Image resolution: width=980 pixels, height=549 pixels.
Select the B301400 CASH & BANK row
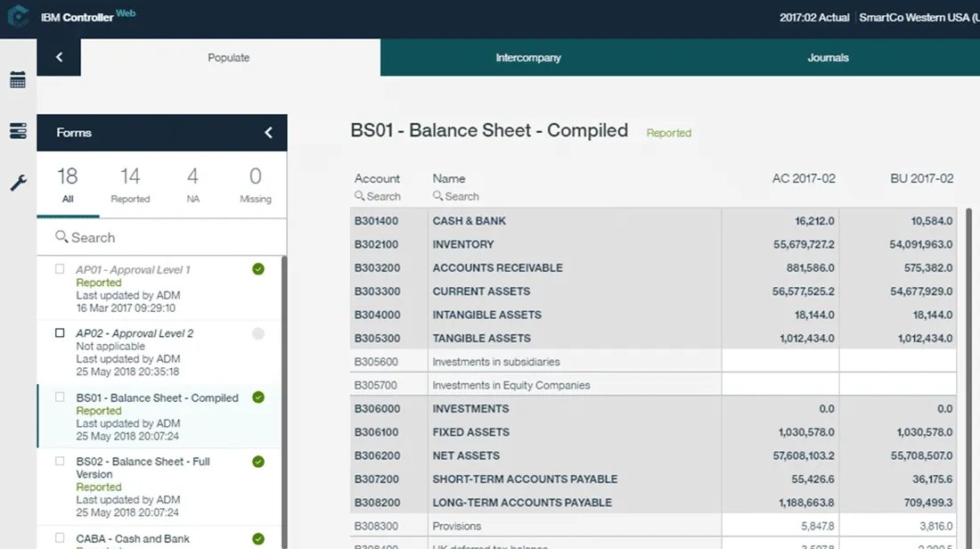tap(653, 221)
